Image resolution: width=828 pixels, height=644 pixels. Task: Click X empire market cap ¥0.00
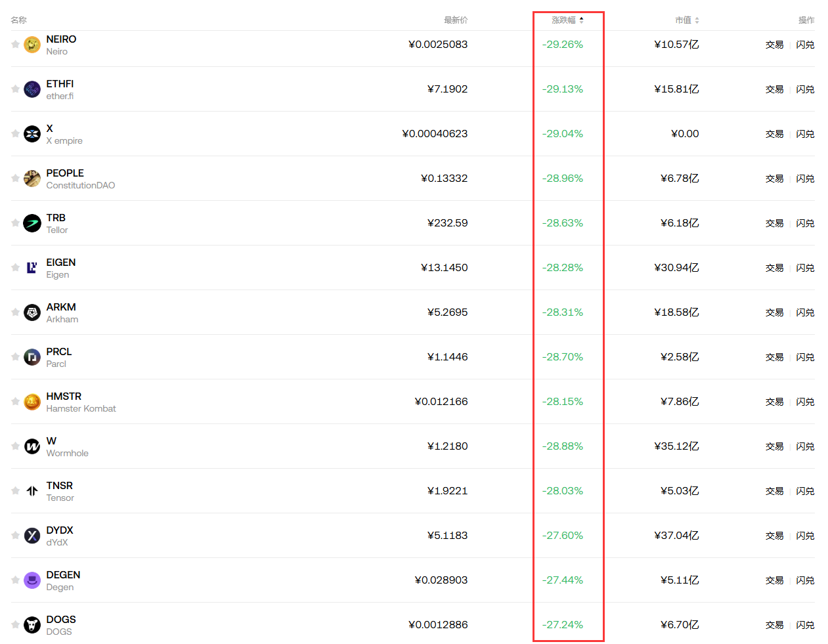[685, 134]
